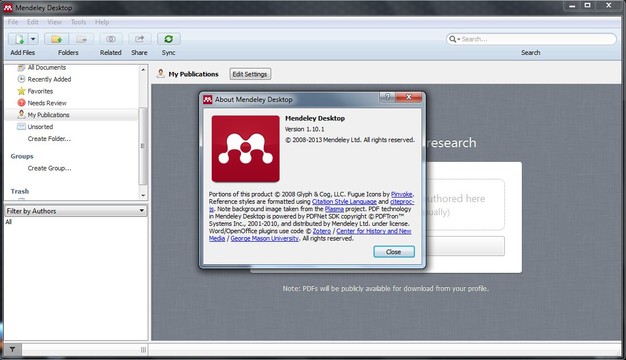Select All in the authors filter list

tap(9, 222)
